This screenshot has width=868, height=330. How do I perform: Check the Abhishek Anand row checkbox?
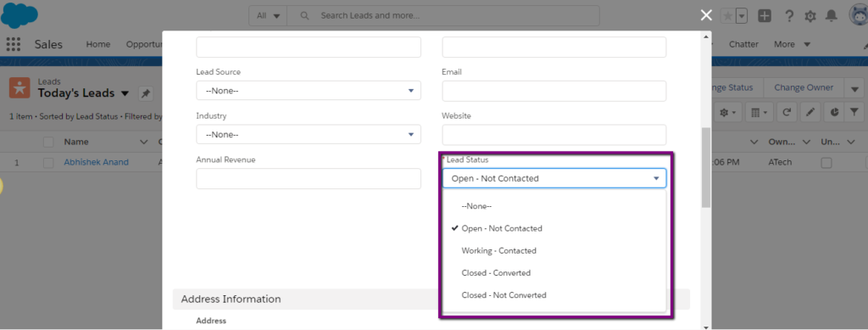48,163
